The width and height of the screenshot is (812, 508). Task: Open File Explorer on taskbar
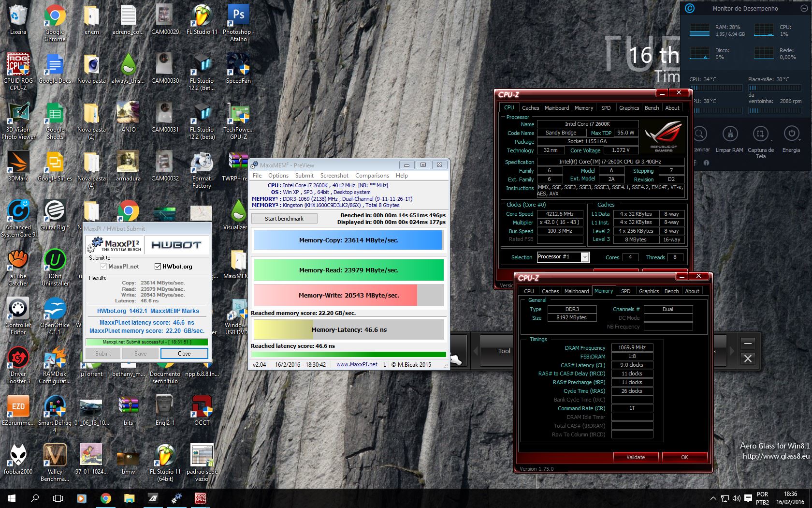click(x=129, y=498)
